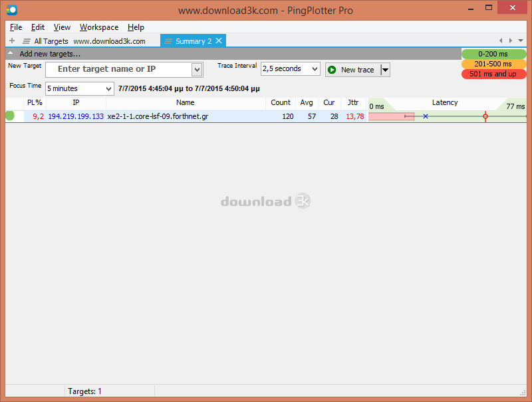Screen dimensions: 532x402
Task: Open the tab list dropdown arrow
Action: tap(521, 41)
